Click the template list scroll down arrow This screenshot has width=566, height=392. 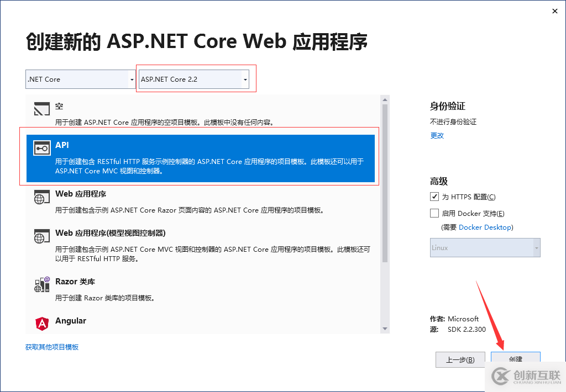[385, 329]
